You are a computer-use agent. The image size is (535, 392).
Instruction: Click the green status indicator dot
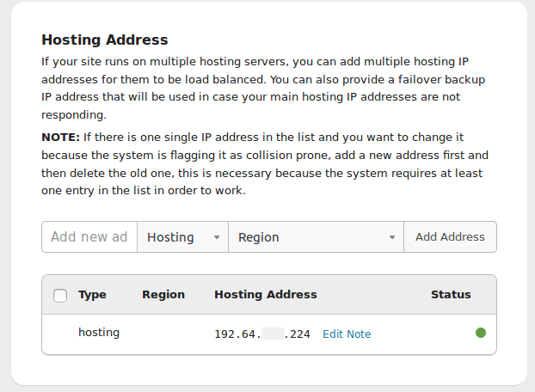coord(481,333)
